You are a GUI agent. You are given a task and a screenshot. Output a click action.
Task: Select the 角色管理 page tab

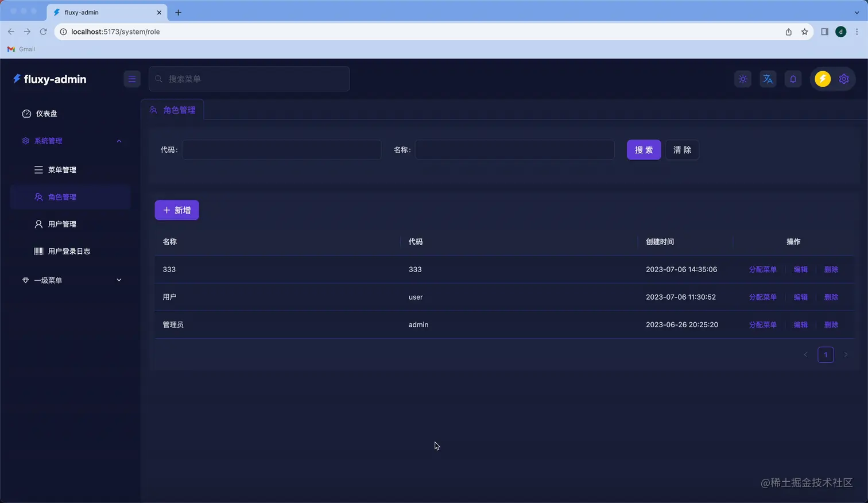tap(173, 110)
